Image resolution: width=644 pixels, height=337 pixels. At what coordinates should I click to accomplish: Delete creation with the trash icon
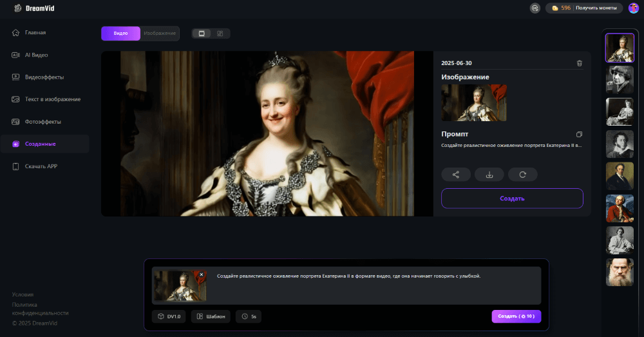pos(580,63)
